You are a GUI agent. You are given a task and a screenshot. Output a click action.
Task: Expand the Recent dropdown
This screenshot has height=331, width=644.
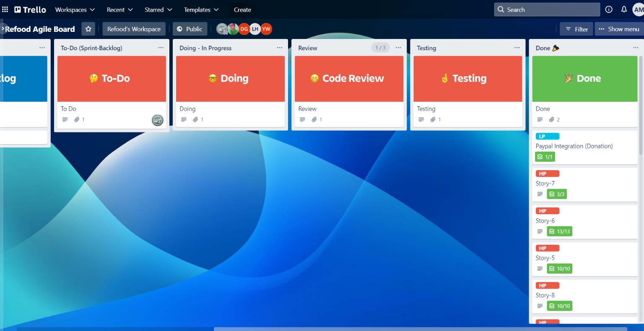click(119, 10)
